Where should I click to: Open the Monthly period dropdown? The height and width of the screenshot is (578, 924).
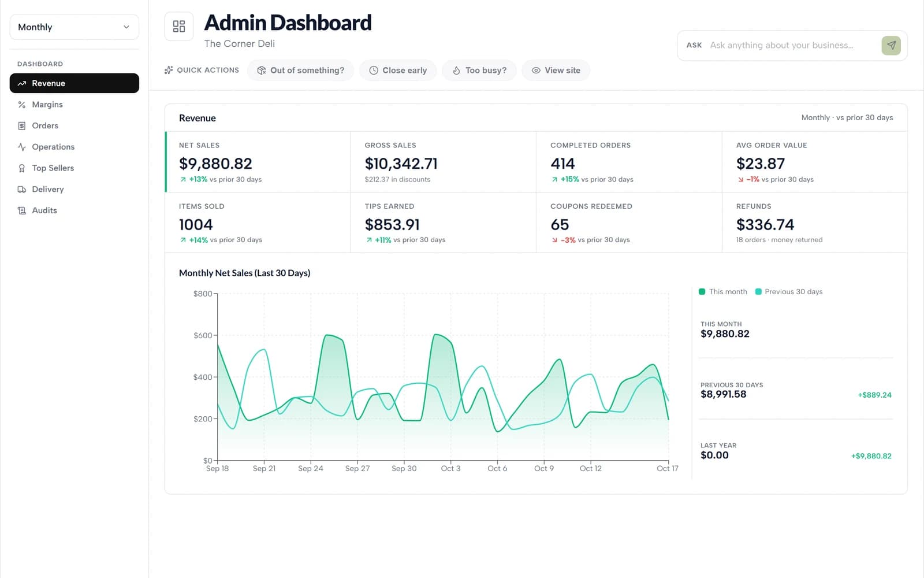coord(74,27)
